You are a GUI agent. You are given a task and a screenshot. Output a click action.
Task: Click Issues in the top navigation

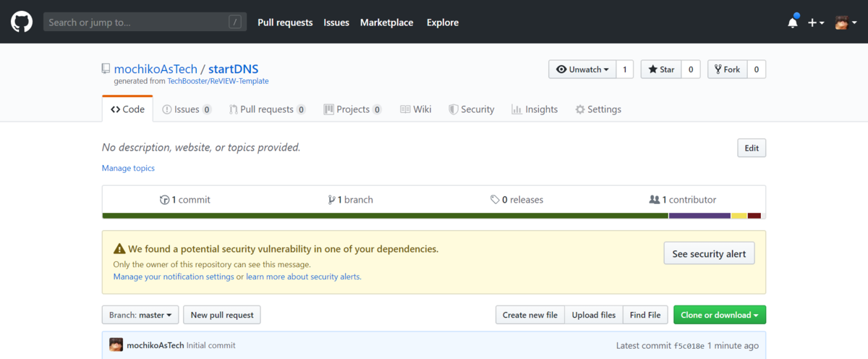(x=336, y=22)
